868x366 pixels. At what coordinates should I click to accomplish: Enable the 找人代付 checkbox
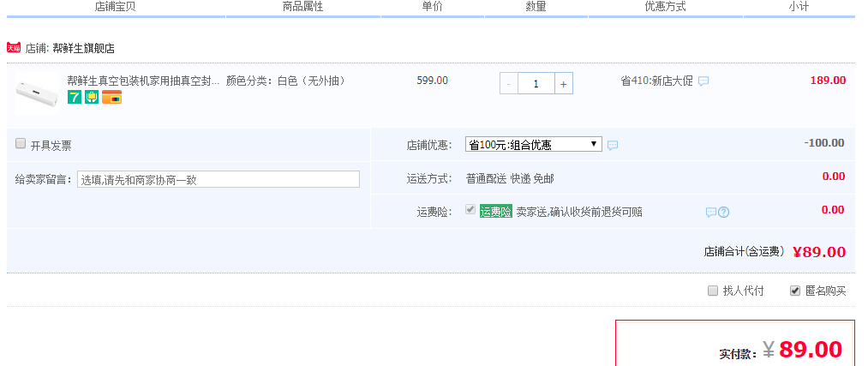pos(713,291)
